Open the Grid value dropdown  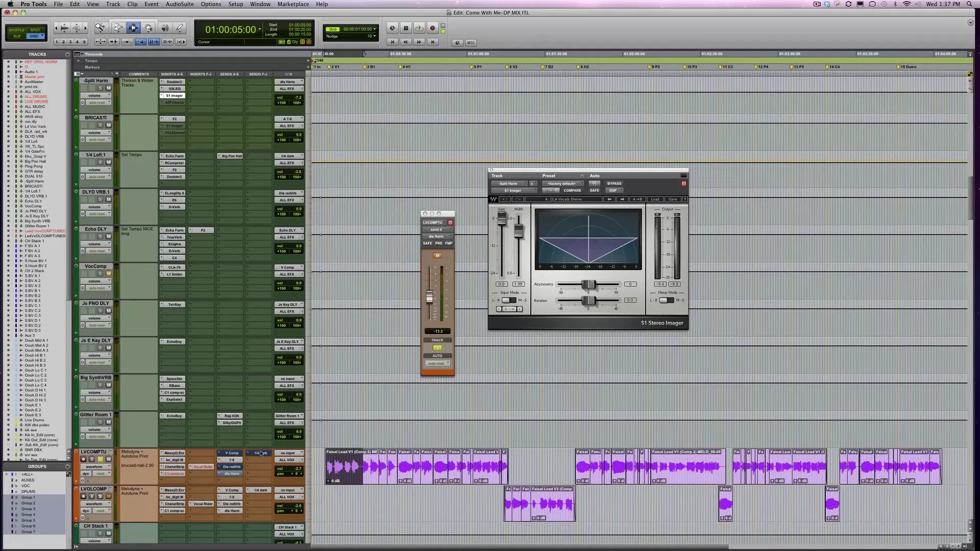pos(374,29)
